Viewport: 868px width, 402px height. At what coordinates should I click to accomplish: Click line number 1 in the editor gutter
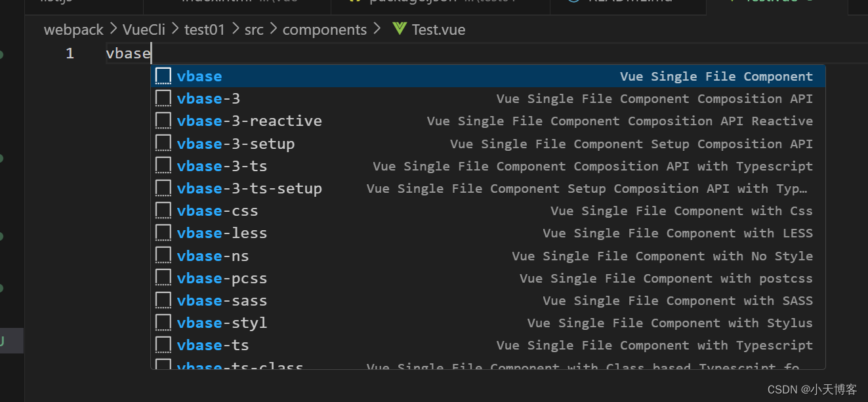pos(70,53)
